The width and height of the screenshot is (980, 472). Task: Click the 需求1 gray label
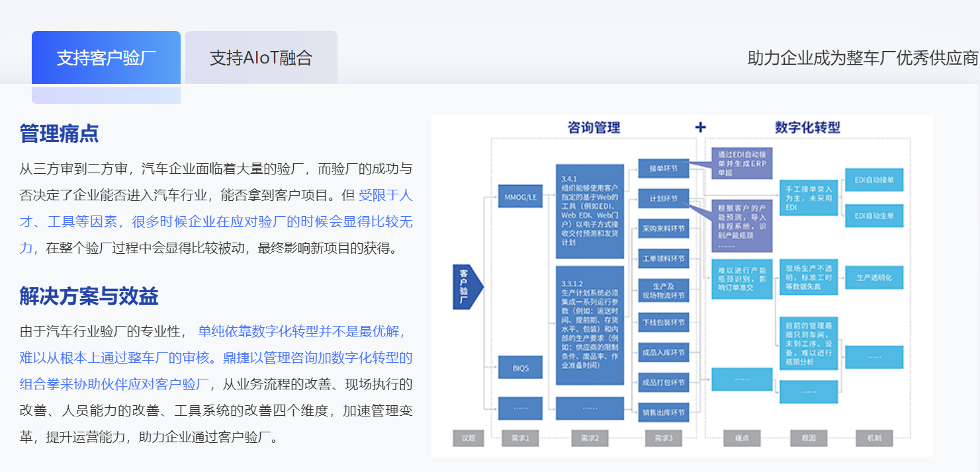(520, 438)
